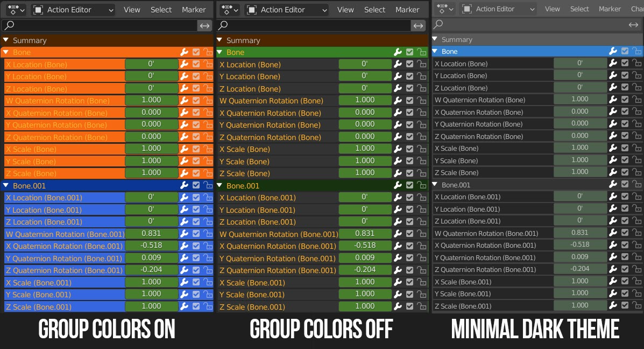
Task: Collapse the Summary channel expander
Action: pos(6,40)
